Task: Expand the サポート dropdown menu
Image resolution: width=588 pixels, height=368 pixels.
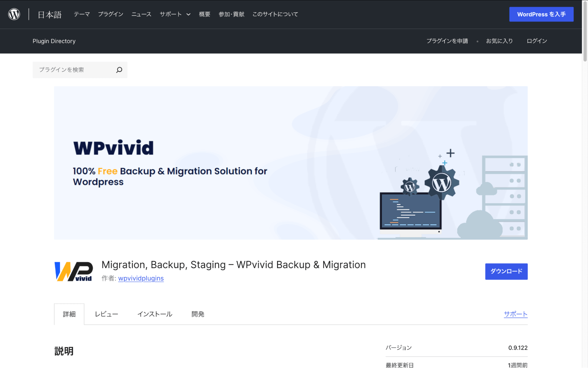Action: [x=175, y=14]
